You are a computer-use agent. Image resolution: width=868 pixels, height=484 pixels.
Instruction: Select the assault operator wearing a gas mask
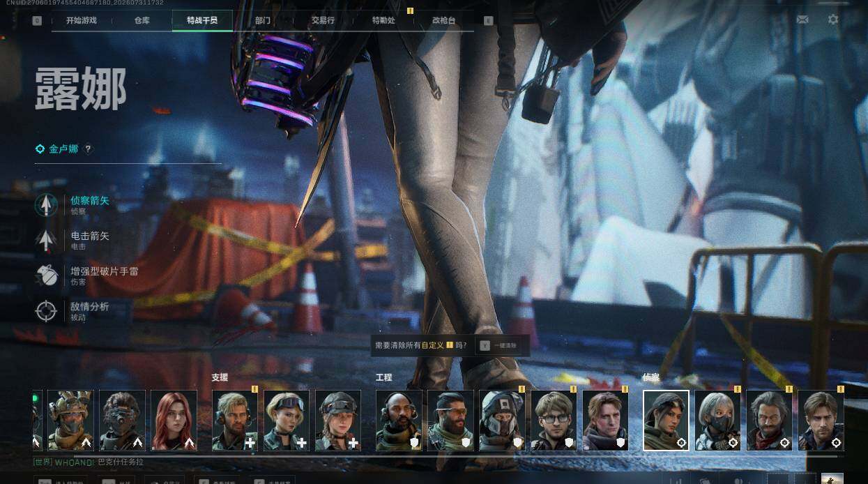(122, 421)
